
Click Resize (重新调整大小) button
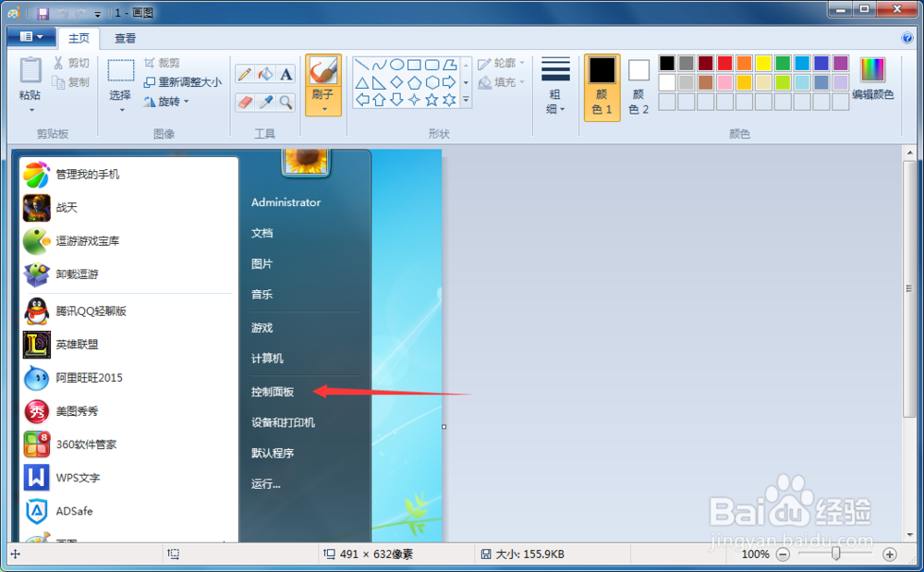(x=183, y=82)
